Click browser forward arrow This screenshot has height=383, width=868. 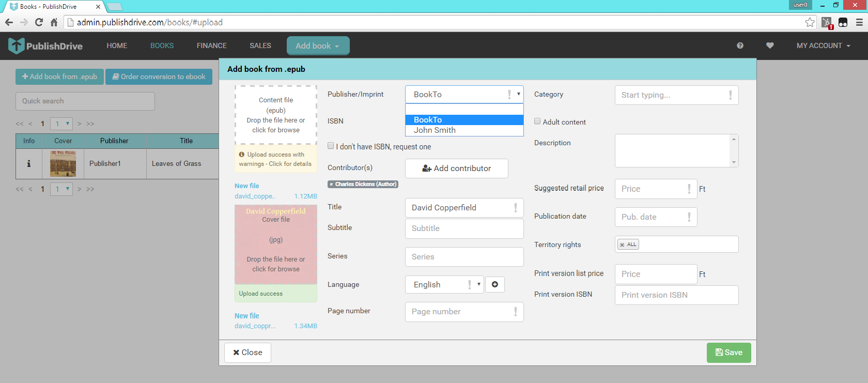(x=24, y=22)
